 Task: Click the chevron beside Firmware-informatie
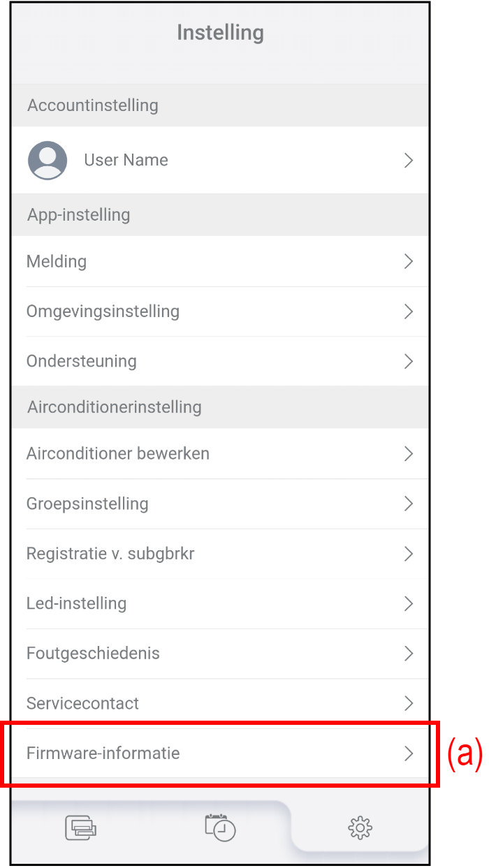pos(409,754)
